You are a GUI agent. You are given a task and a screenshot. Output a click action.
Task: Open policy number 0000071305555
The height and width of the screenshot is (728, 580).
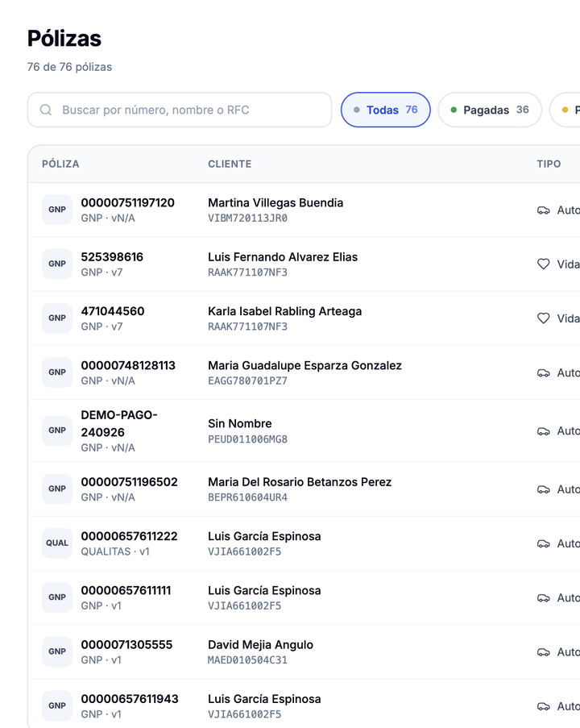point(126,645)
